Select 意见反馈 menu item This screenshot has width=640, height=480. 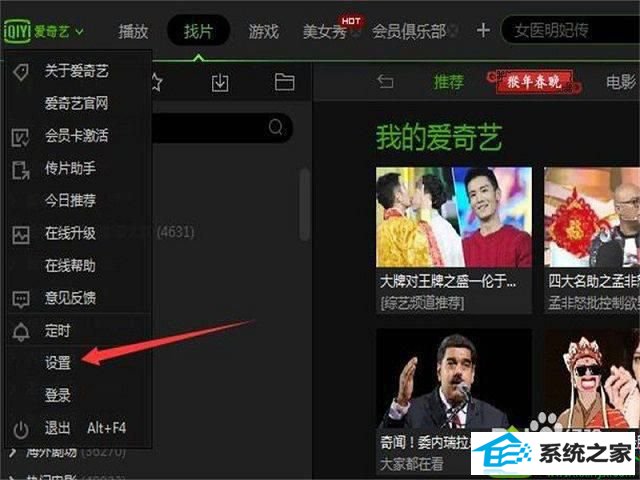pyautogui.click(x=70, y=298)
